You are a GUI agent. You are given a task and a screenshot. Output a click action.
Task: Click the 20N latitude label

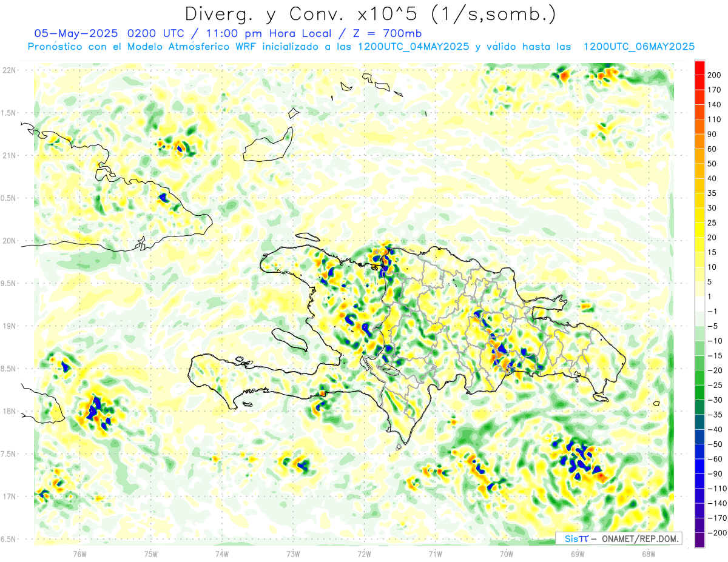point(9,241)
